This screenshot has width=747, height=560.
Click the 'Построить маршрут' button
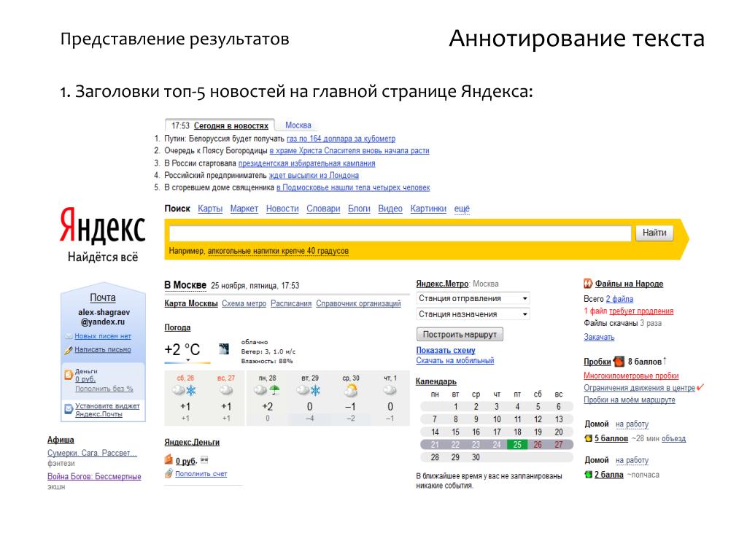coord(460,335)
